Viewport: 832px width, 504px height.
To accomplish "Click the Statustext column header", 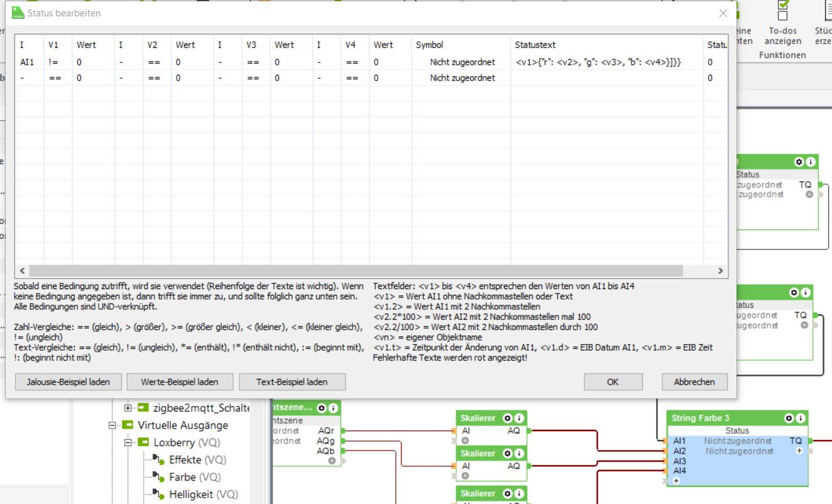I will 606,45.
